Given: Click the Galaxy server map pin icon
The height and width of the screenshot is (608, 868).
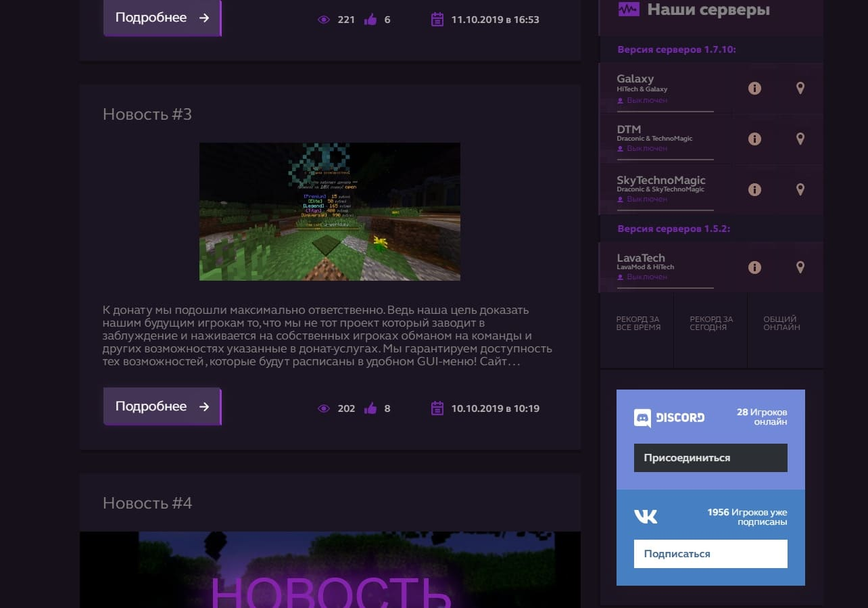Looking at the screenshot, I should click(800, 88).
